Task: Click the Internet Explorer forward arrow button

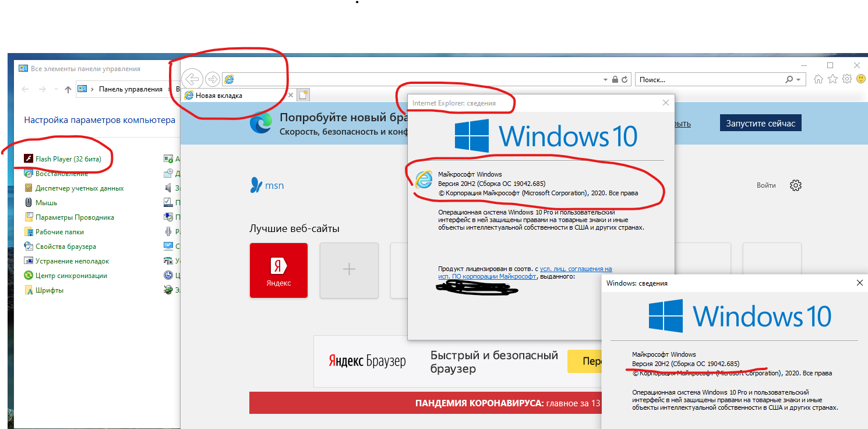Action: [213, 79]
